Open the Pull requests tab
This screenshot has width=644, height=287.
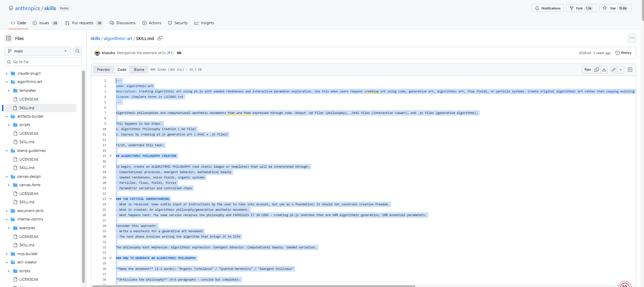[x=84, y=23]
